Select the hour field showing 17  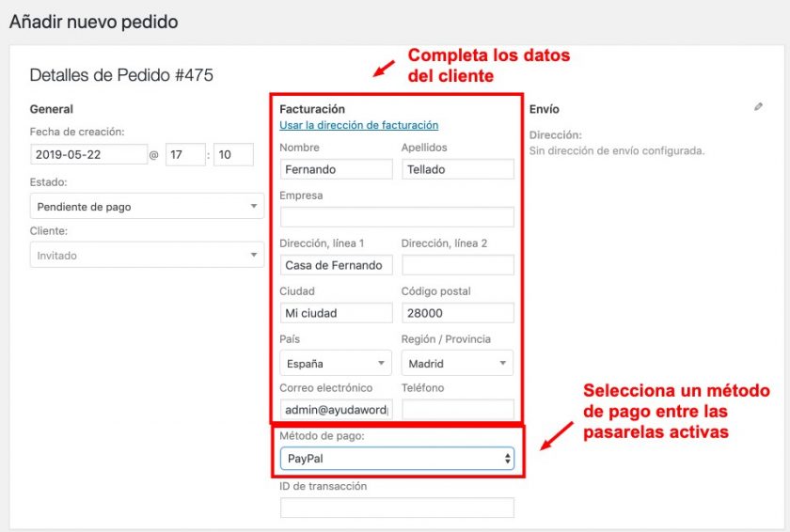[x=185, y=154]
